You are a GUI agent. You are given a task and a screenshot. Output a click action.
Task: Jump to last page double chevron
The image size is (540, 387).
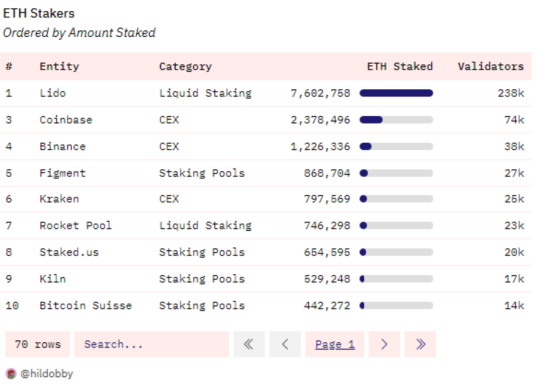point(420,344)
